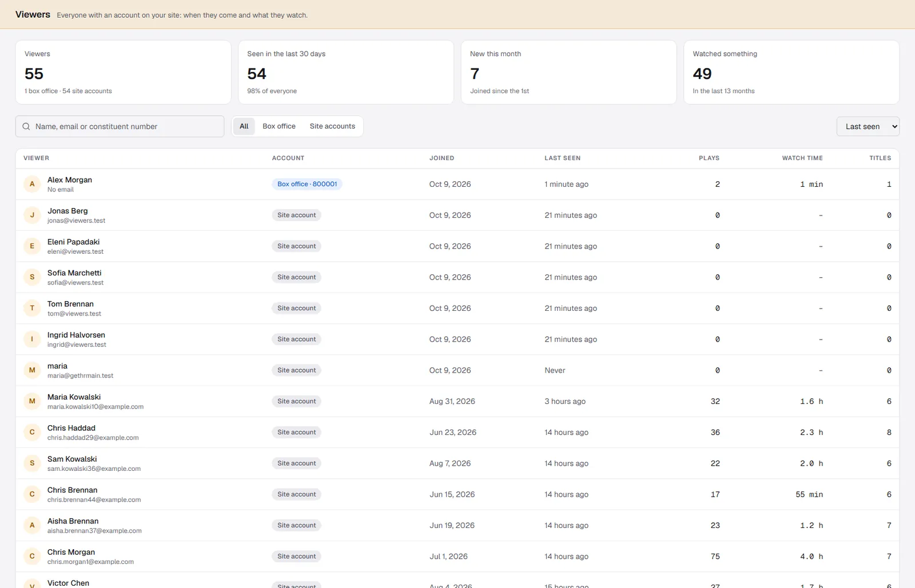Click Sam Kowalski's avatar circle
The width and height of the screenshot is (915, 588).
(32, 463)
